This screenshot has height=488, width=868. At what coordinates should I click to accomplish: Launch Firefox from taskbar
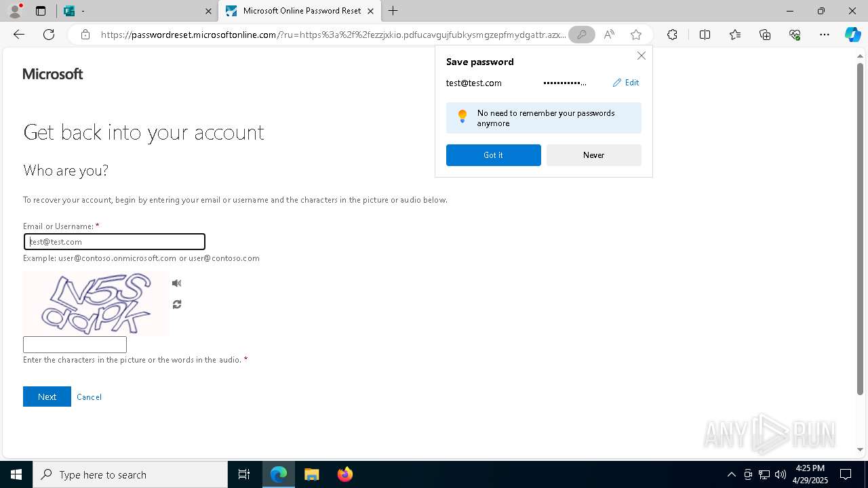344,474
